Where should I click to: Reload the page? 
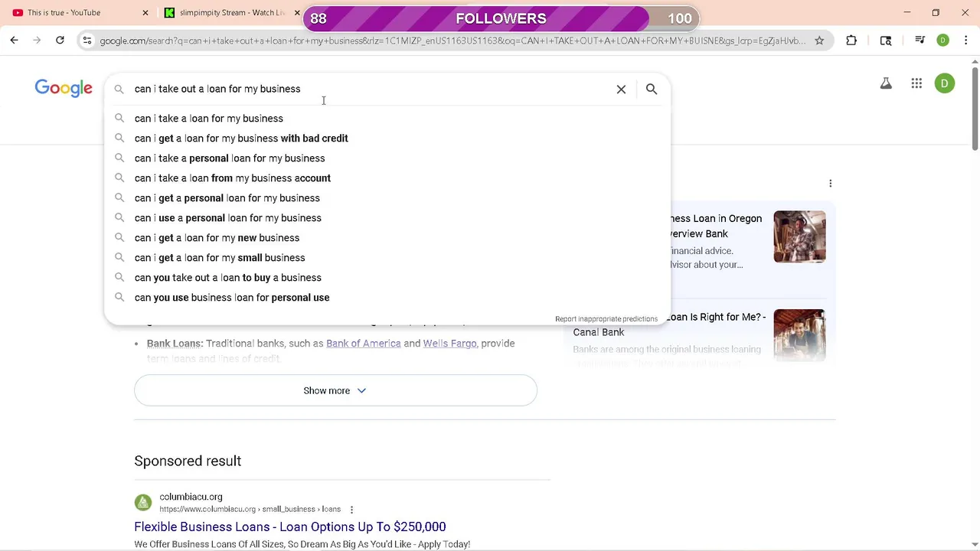60,41
